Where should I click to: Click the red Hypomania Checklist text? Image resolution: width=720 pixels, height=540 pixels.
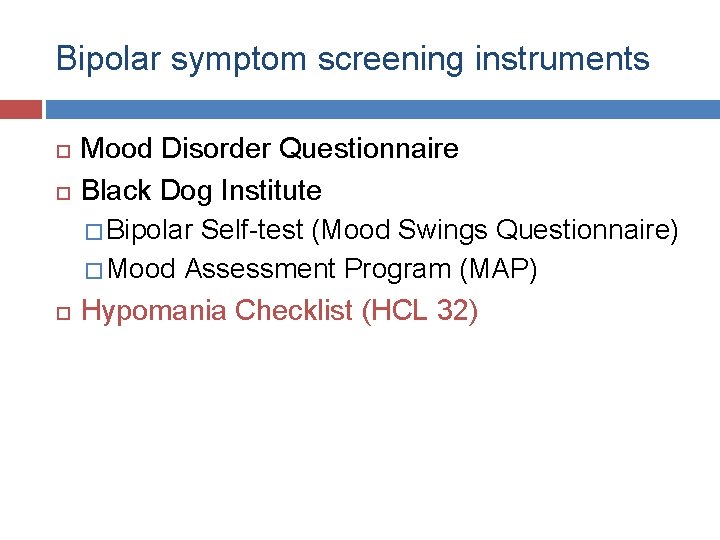[217, 310]
